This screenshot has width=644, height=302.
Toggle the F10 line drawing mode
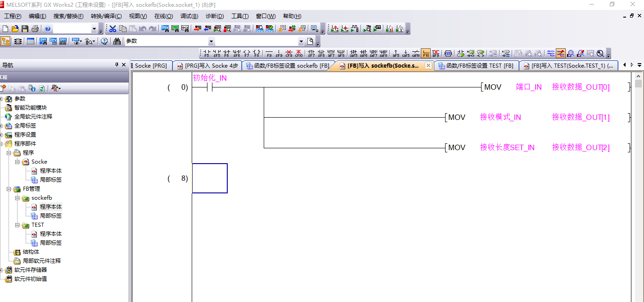coord(426,53)
